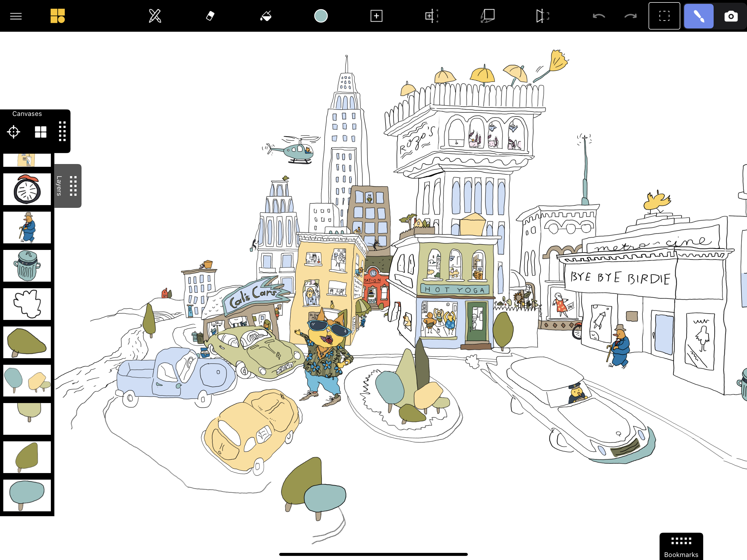Select the Eraser tool

click(x=210, y=16)
